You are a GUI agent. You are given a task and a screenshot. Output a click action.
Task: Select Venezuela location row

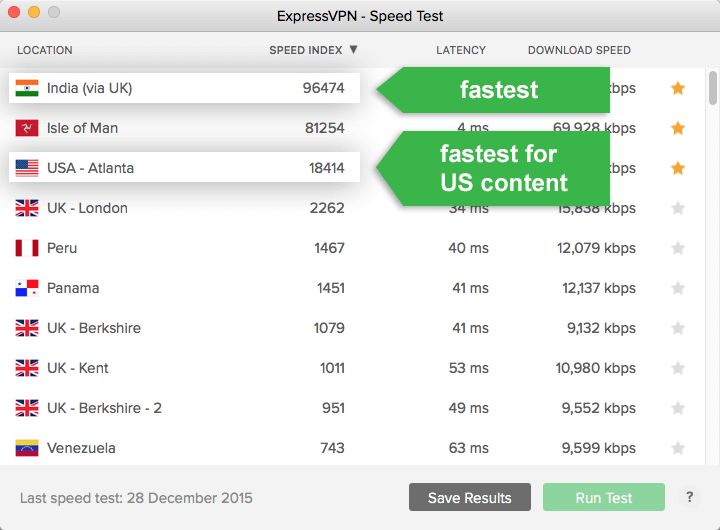(x=353, y=448)
